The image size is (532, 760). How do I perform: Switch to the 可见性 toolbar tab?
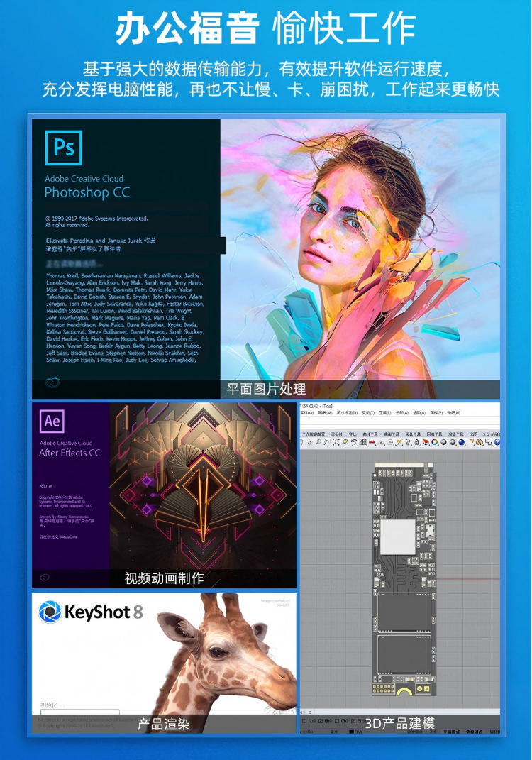(x=336, y=434)
